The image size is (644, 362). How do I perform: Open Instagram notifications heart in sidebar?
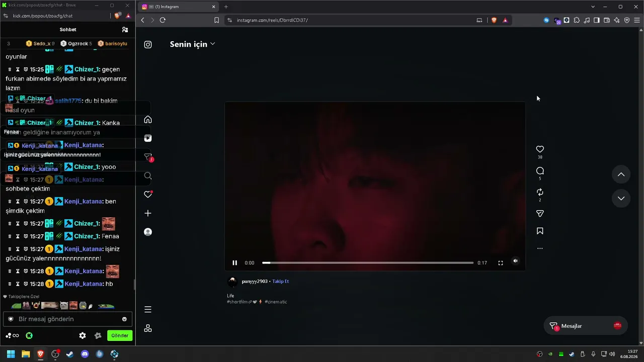pos(148,195)
